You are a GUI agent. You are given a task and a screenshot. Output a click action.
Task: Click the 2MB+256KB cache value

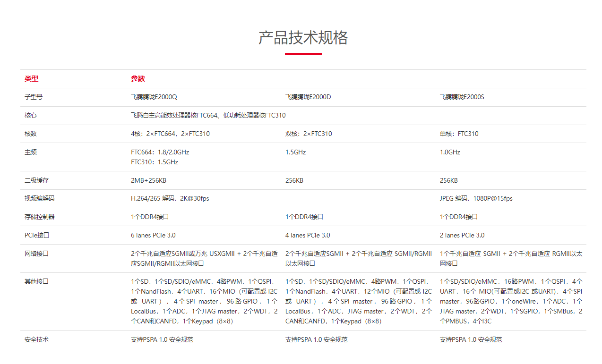pyautogui.click(x=149, y=181)
